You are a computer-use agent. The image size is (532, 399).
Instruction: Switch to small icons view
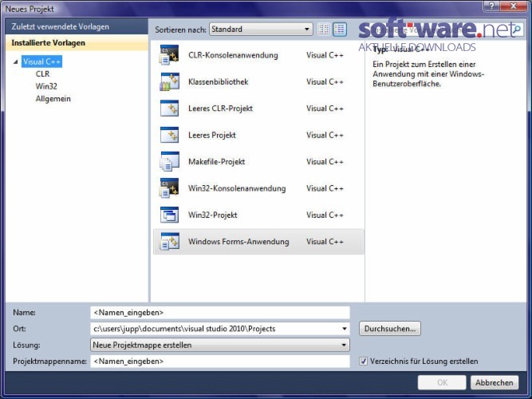click(323, 30)
